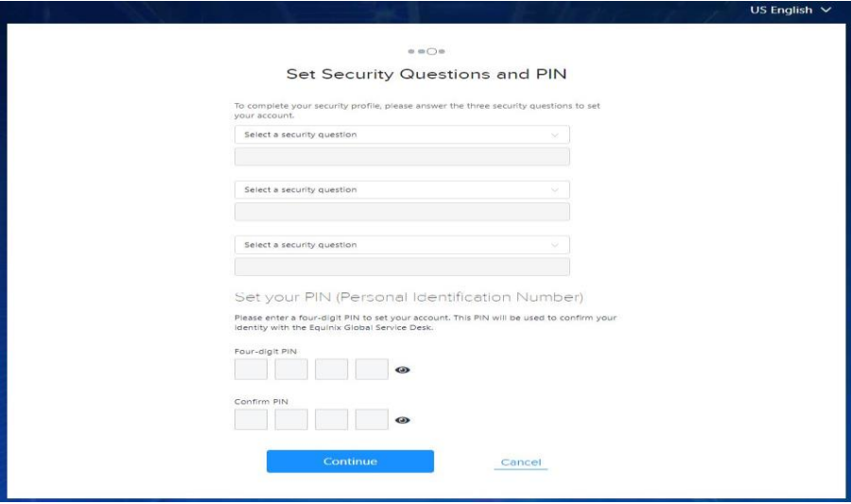Select the third Confirm PIN box
Viewport: 851px width, 504px height.
coord(331,420)
